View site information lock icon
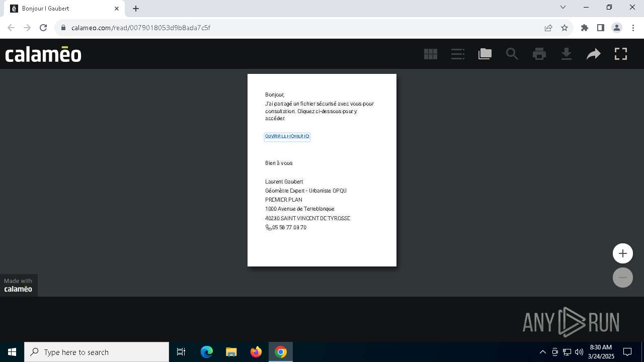The height and width of the screenshot is (362, 644). point(63,28)
